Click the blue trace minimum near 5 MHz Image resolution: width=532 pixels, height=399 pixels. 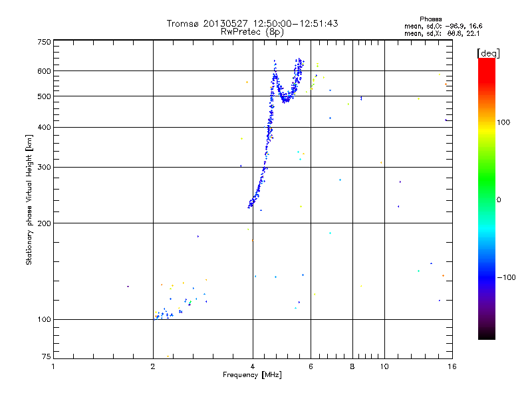pos(286,99)
